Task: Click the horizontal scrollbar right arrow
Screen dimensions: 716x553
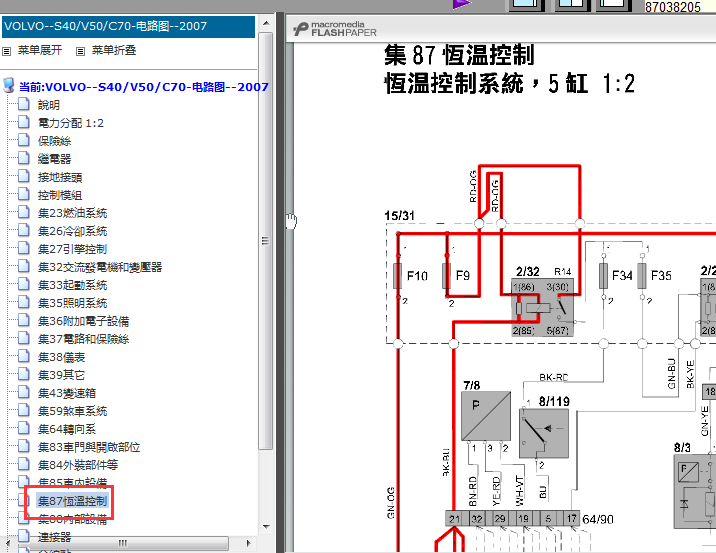Action: [248, 543]
